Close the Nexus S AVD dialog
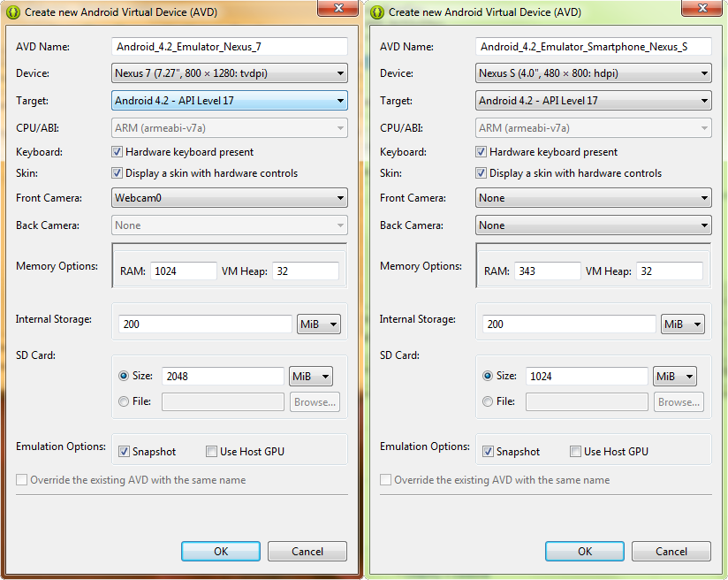The image size is (728, 580). pyautogui.click(x=702, y=8)
